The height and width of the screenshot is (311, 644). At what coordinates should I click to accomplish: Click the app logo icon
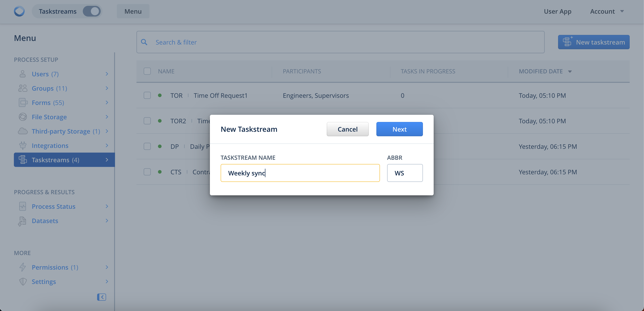click(x=19, y=11)
